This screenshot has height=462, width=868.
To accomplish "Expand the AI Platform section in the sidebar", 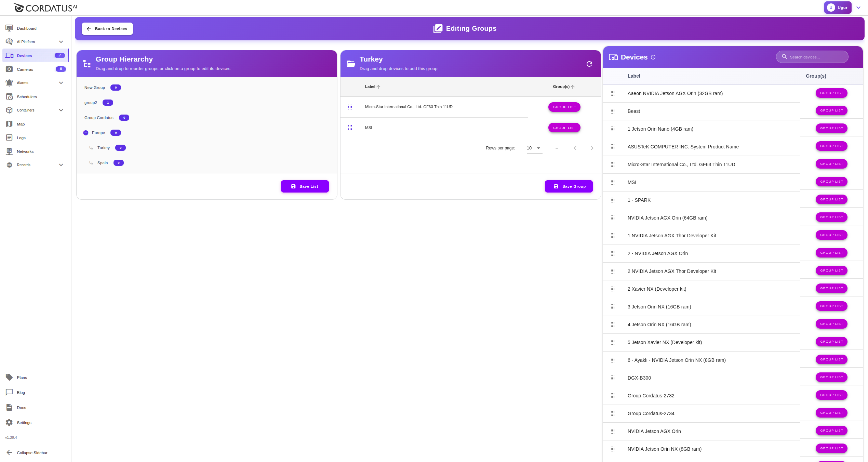I will (x=61, y=41).
